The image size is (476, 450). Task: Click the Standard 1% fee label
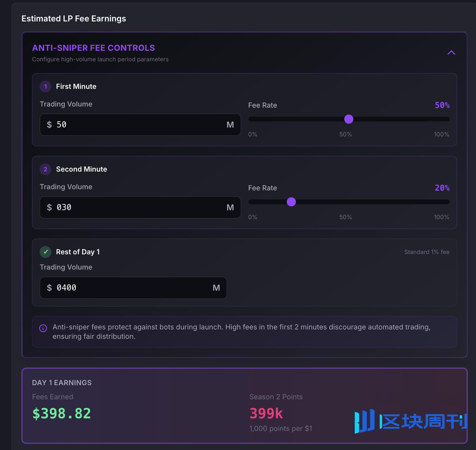click(426, 252)
